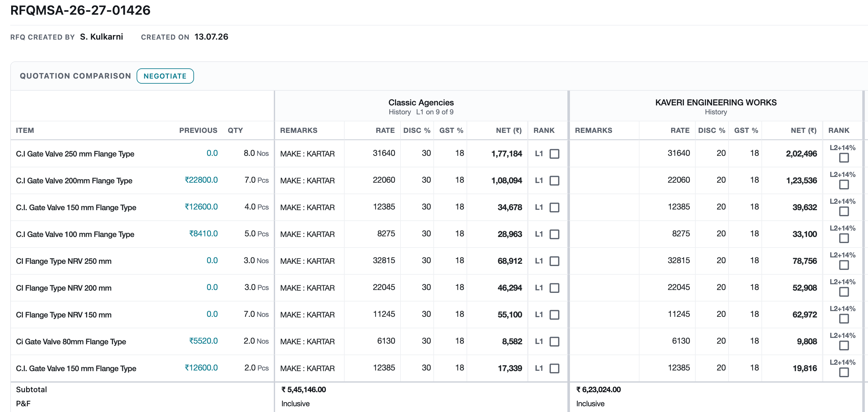Check Kaveri box for Gate Valve 200mm row
868x412 pixels.
[x=844, y=184]
